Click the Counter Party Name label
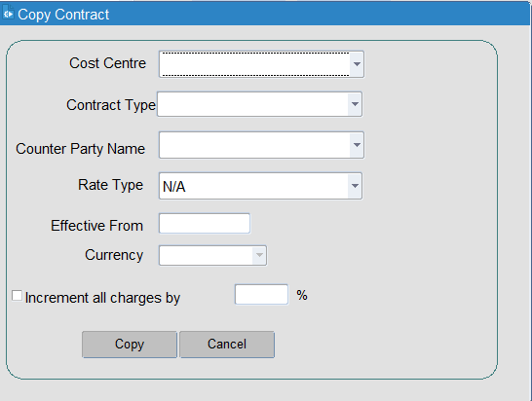This screenshot has height=401, width=532. (81, 149)
